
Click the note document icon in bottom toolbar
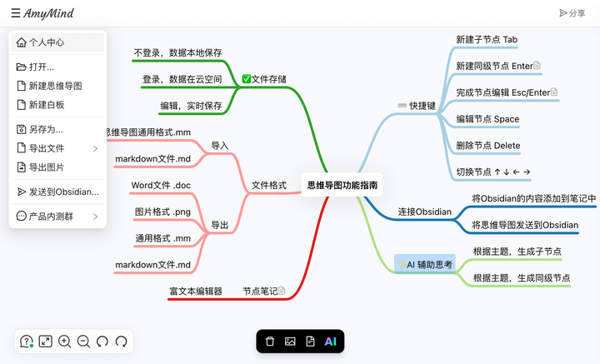pos(310,341)
